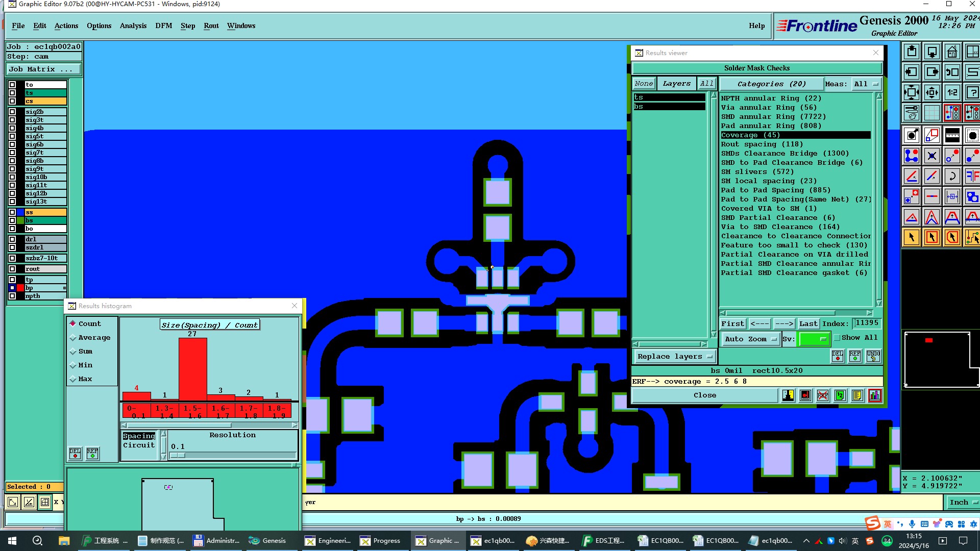This screenshot has height=551, width=980.
Task: Open the Replace layers dropdown
Action: click(x=674, y=357)
